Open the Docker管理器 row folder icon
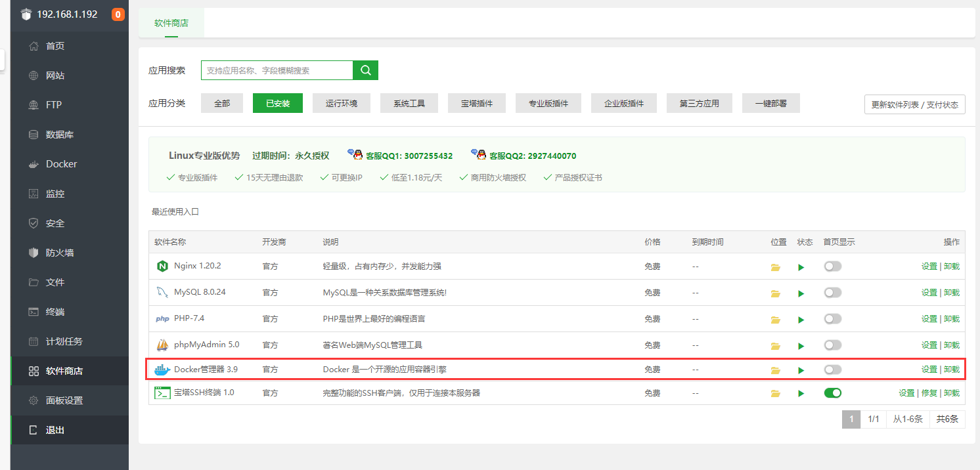Screen dimensions: 980x470 click(776, 370)
